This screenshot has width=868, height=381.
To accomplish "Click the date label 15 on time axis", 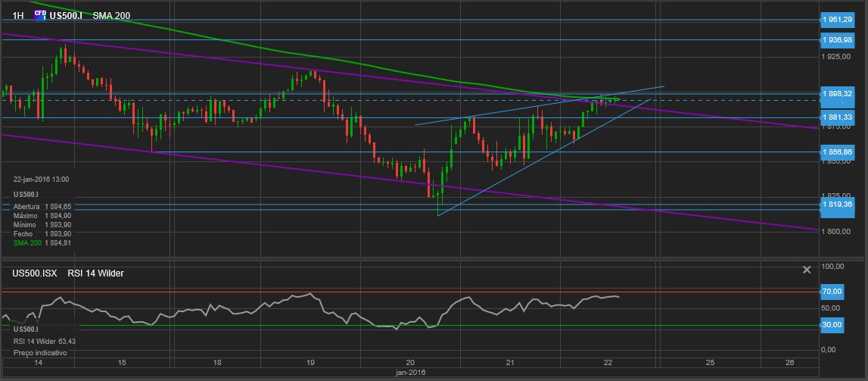I will [x=123, y=363].
